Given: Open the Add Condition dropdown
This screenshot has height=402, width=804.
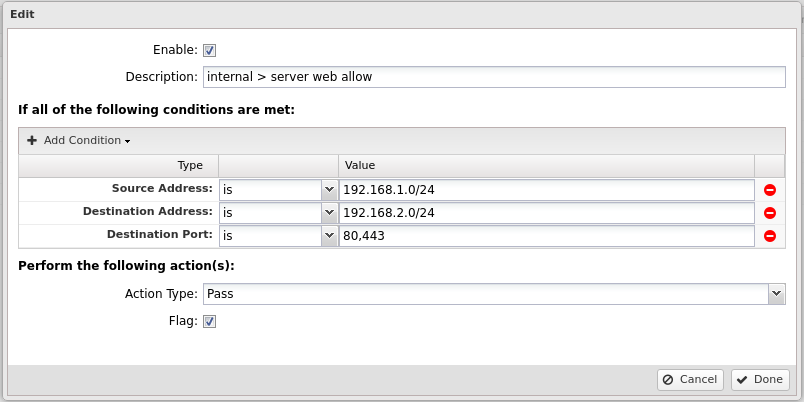Looking at the screenshot, I should (x=78, y=140).
